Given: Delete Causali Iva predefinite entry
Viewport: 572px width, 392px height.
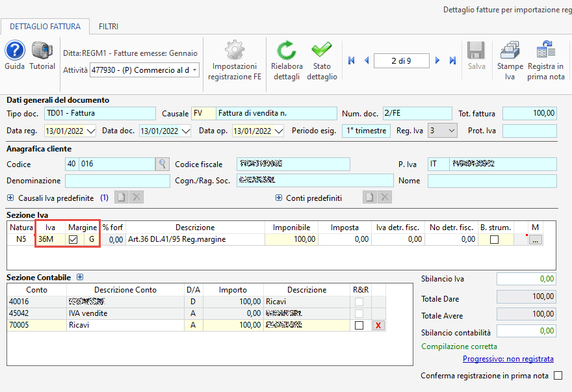Looking at the screenshot, I should [x=136, y=198].
